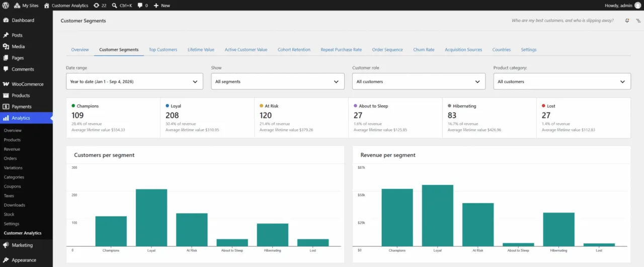Click the 22 updates icon
The width and height of the screenshot is (644, 267).
click(x=100, y=6)
